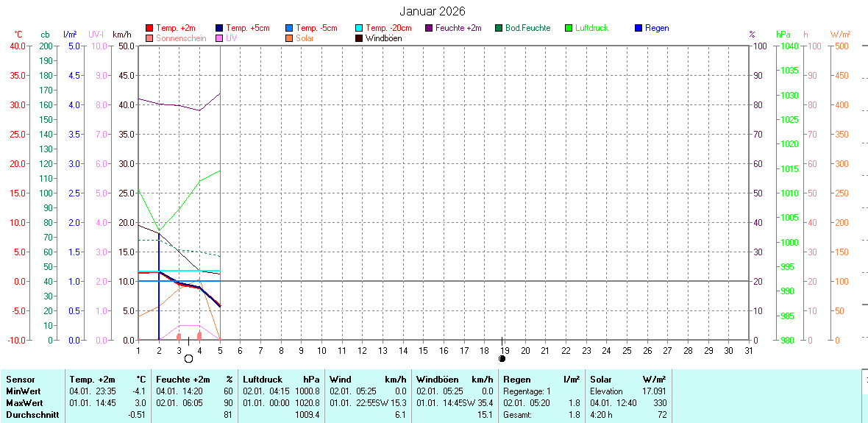Click the UV legend label

pyautogui.click(x=232, y=38)
